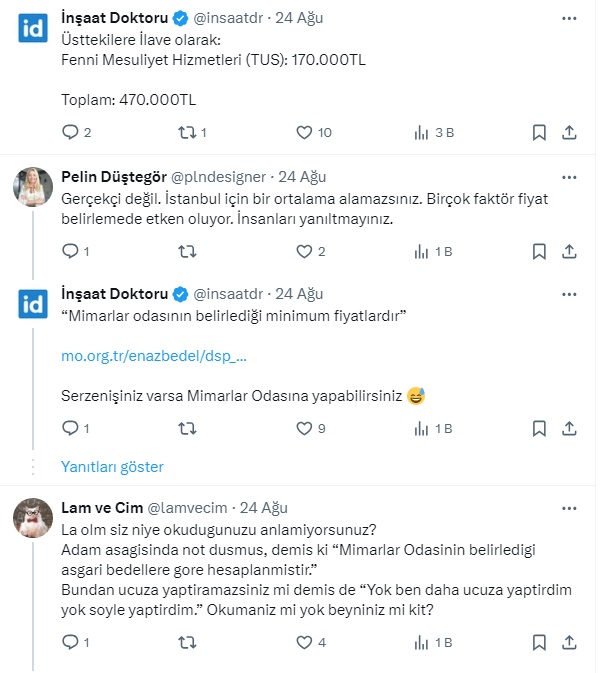Open more options on Pelin Düştegör's tweet

click(x=569, y=176)
